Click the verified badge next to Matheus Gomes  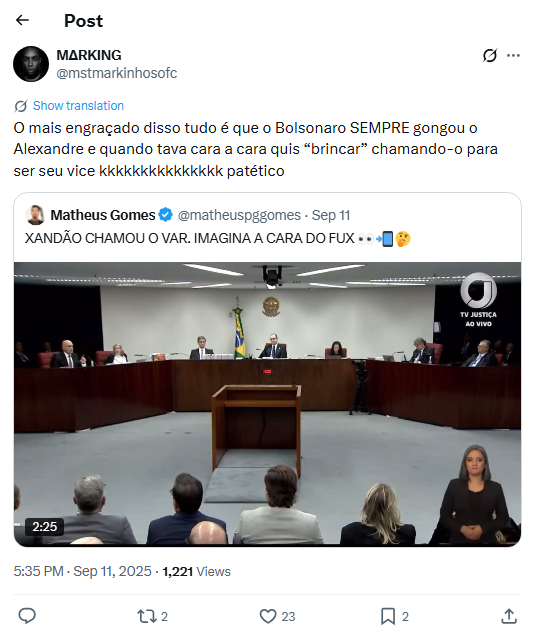coord(165,215)
